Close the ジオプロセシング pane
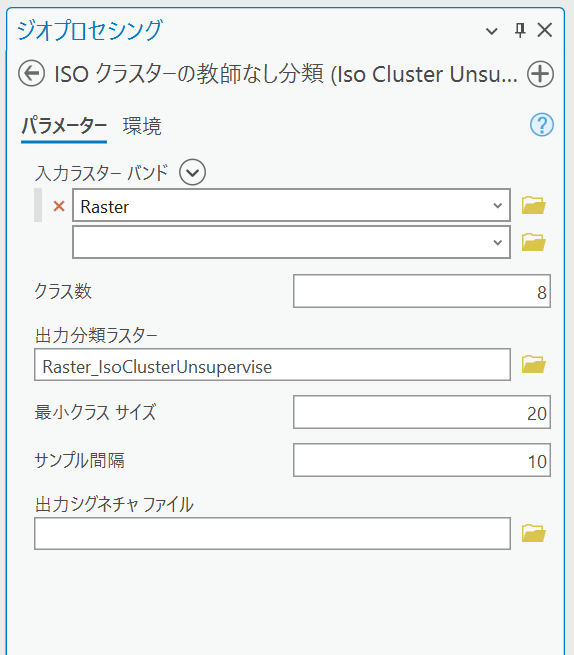This screenshot has height=655, width=574. point(545,30)
